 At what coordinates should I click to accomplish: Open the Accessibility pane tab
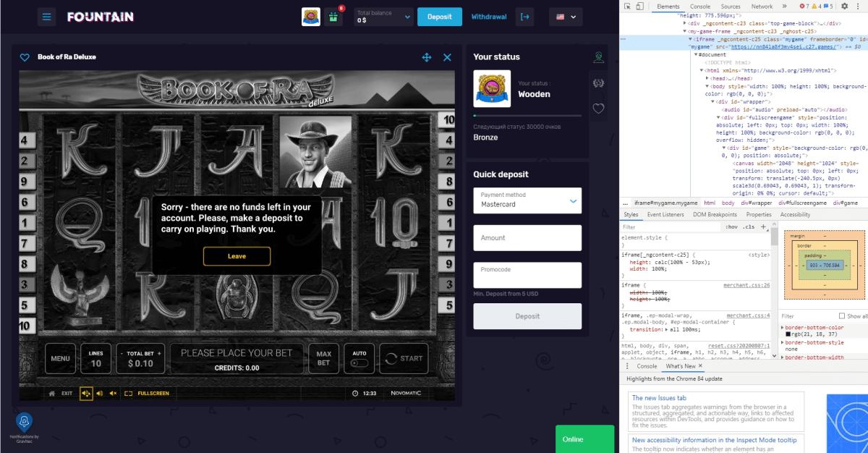[795, 215]
